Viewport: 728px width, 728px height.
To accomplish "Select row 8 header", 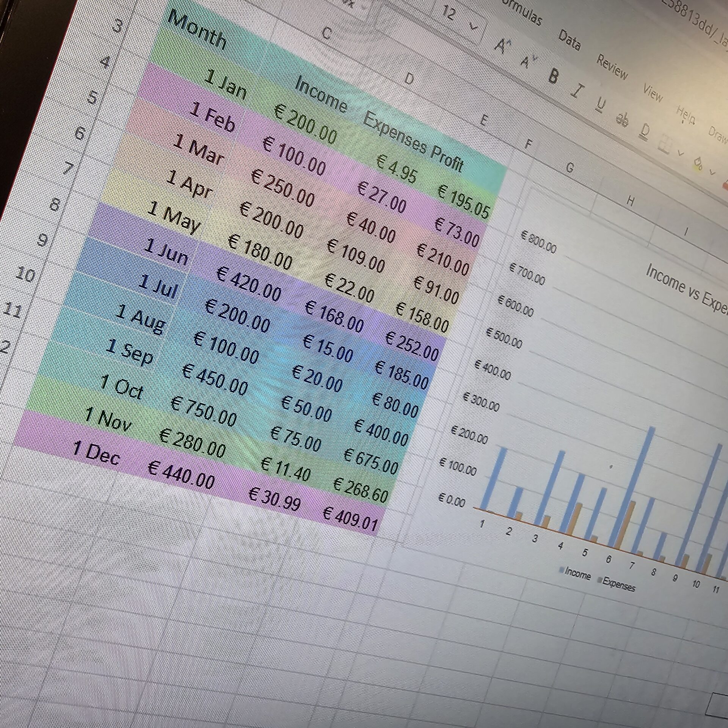I will coord(54,205).
